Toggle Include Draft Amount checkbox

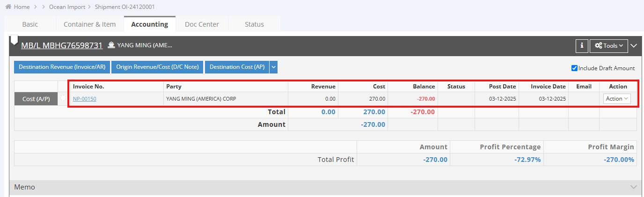pos(574,68)
